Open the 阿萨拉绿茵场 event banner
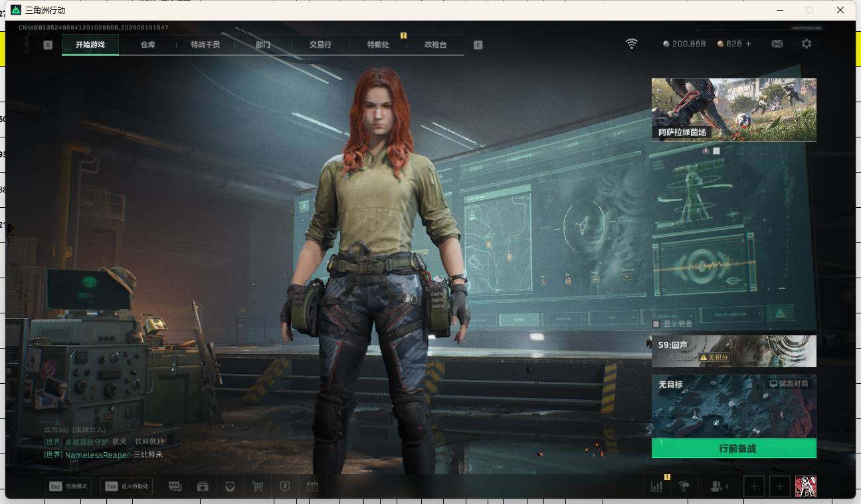Image resolution: width=861 pixels, height=504 pixels. coord(733,110)
